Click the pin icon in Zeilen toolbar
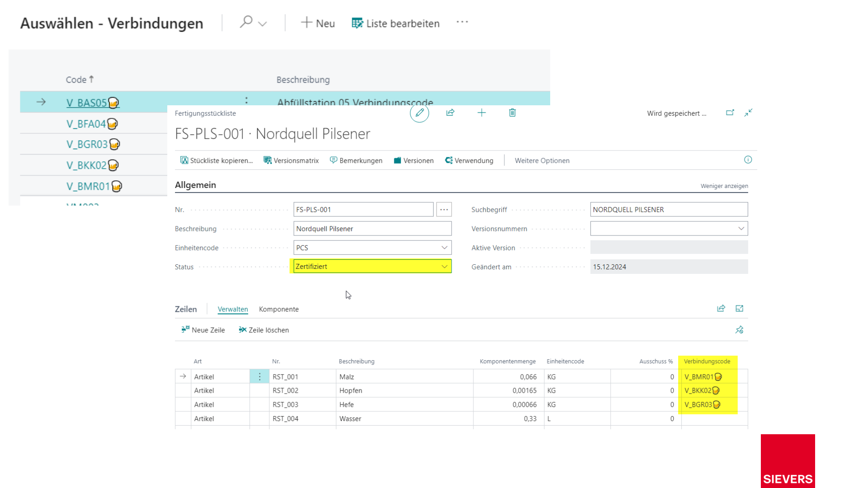 (x=740, y=330)
